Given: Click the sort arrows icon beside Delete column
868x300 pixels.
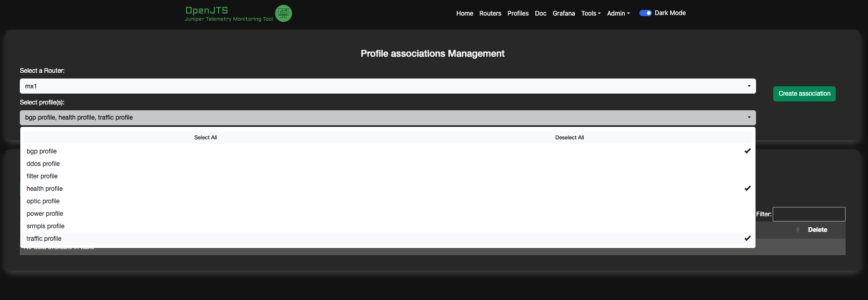Looking at the screenshot, I should 797,230.
